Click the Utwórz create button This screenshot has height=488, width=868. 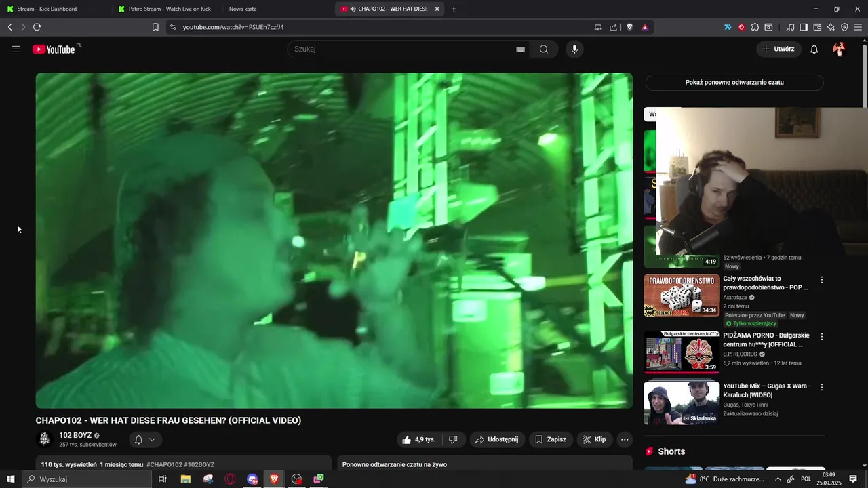pos(778,49)
